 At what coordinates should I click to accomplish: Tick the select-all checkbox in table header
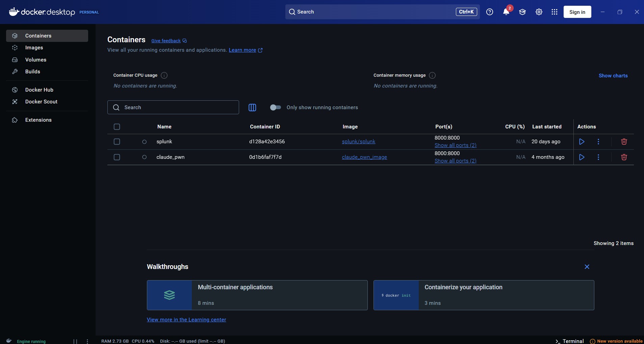[117, 127]
